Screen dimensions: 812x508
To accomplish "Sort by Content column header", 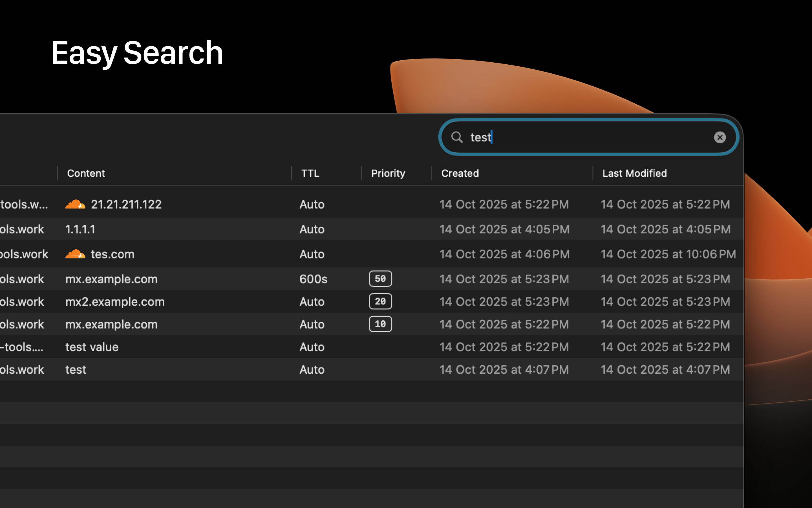I will click(x=86, y=173).
